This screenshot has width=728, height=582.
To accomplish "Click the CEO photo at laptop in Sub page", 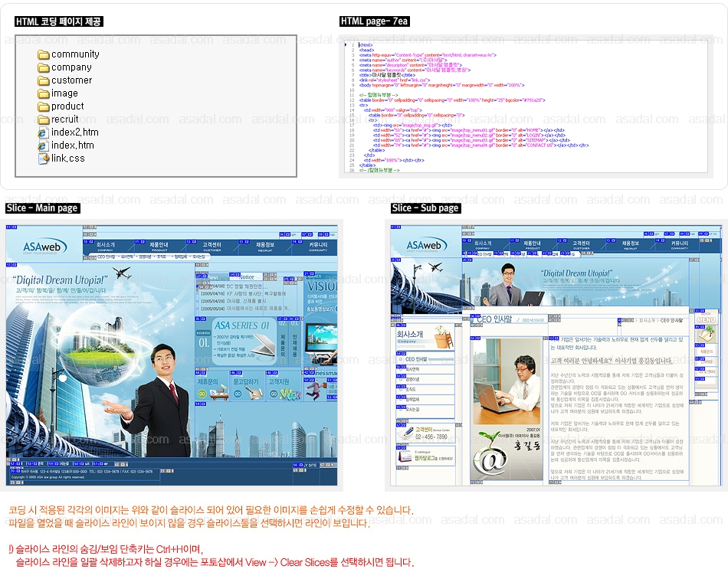I will point(506,382).
